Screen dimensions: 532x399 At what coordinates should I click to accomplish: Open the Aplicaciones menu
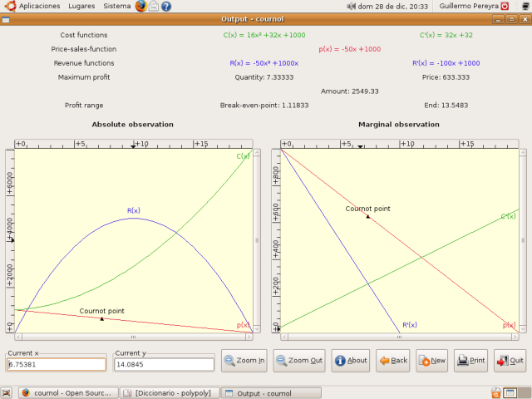tap(39, 6)
